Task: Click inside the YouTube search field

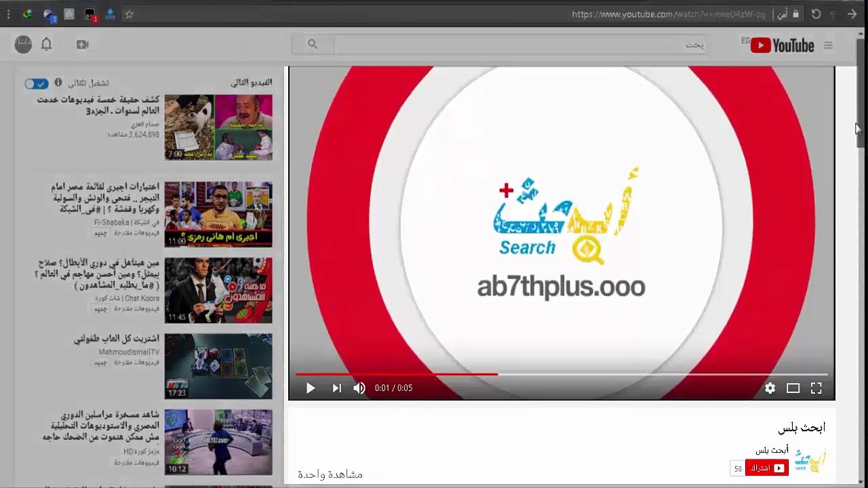Action: [x=519, y=45]
